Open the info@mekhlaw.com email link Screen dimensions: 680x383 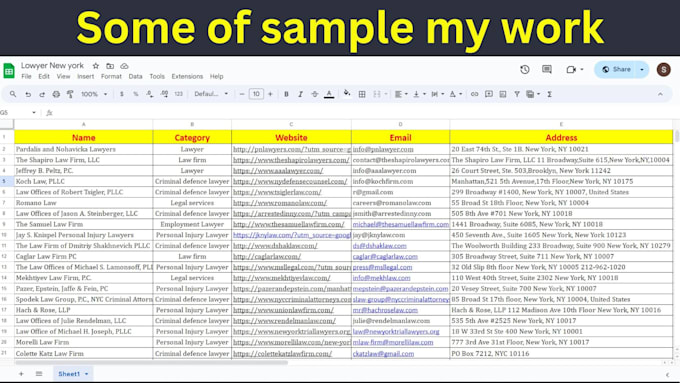(x=381, y=278)
